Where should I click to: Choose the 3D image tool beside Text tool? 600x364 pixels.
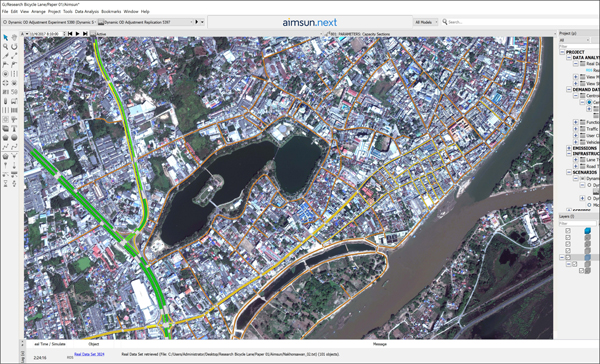coord(5,129)
